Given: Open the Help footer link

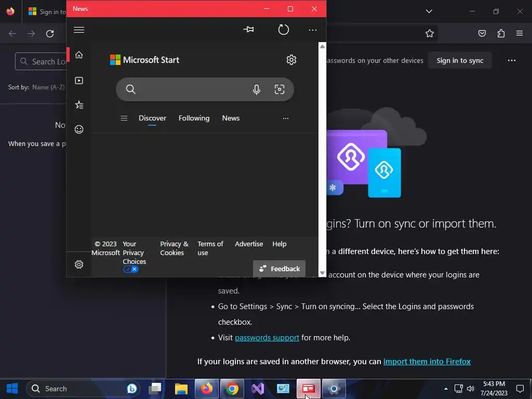Looking at the screenshot, I should (279, 244).
